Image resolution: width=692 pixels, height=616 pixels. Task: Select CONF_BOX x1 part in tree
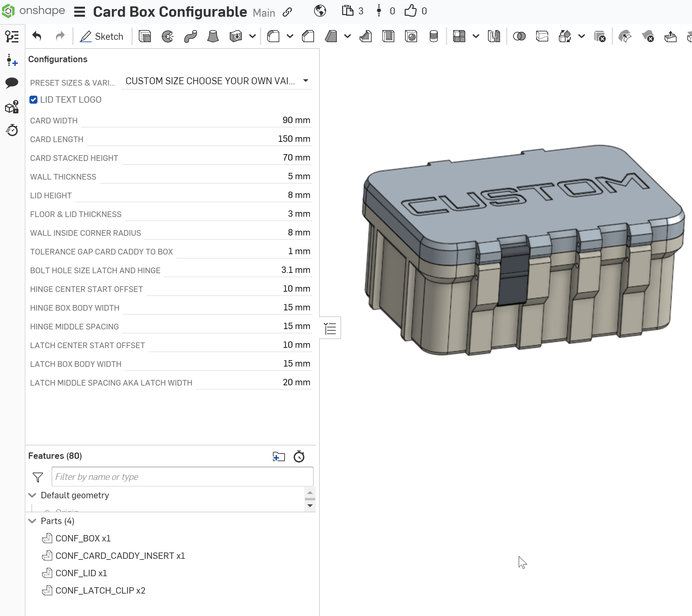tap(83, 538)
